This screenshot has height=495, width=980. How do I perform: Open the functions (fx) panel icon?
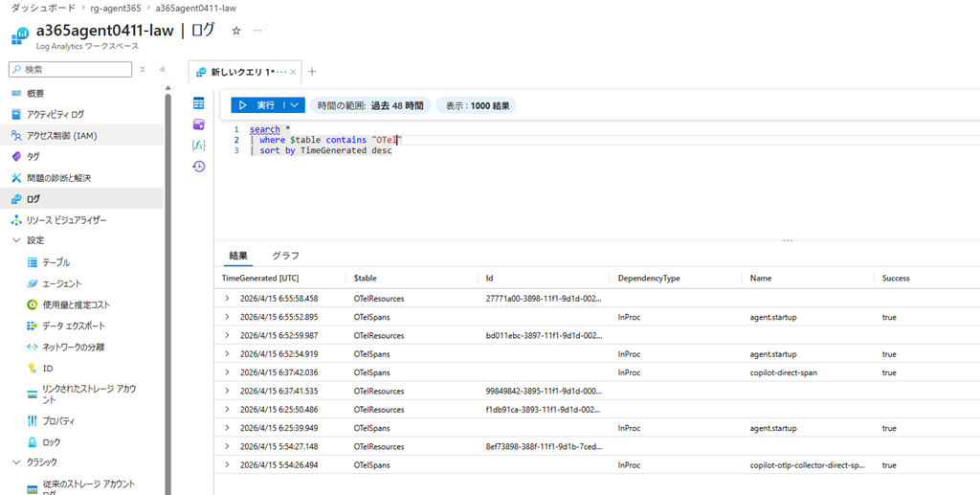click(199, 145)
